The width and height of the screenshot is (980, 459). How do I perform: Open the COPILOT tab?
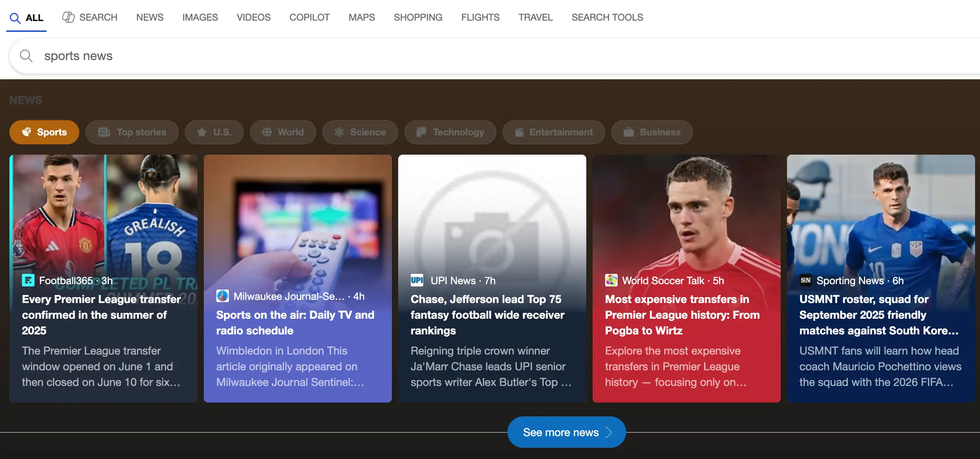click(309, 17)
